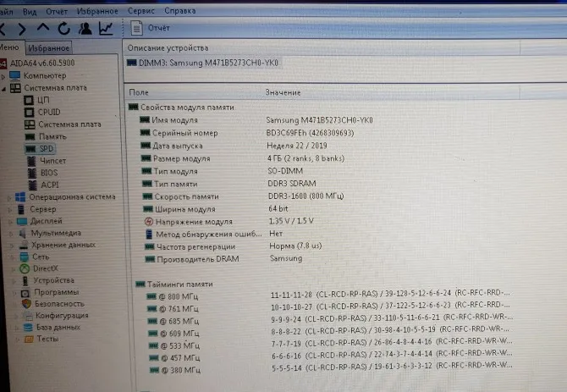
Task: Expand the Мультимедиа tree node
Action: tap(11, 234)
